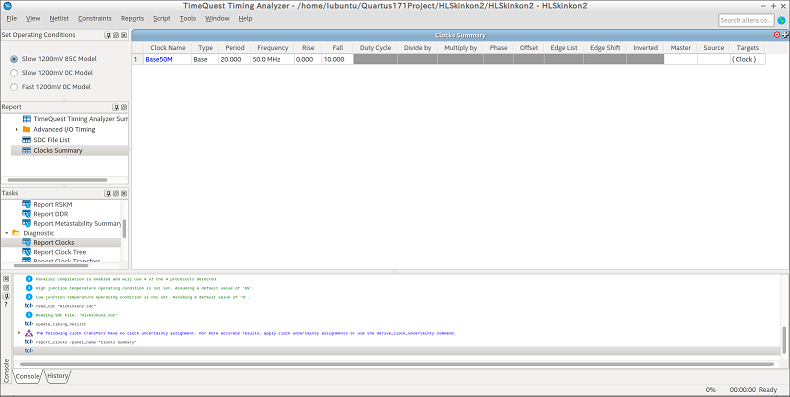This screenshot has width=790, height=397.
Task: Click the Base50M clock name link
Action: pyautogui.click(x=159, y=59)
